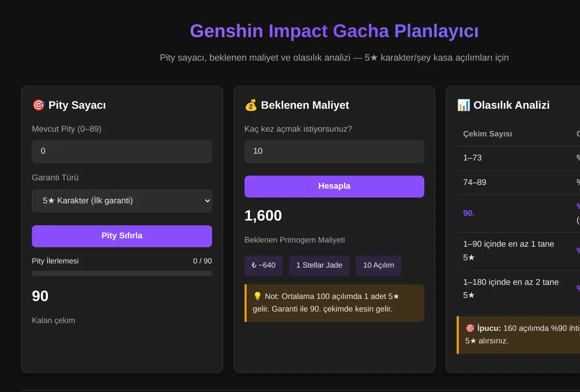The width and height of the screenshot is (580, 392).
Task: Click the Çekim Sayısı column header
Action: [x=487, y=134]
